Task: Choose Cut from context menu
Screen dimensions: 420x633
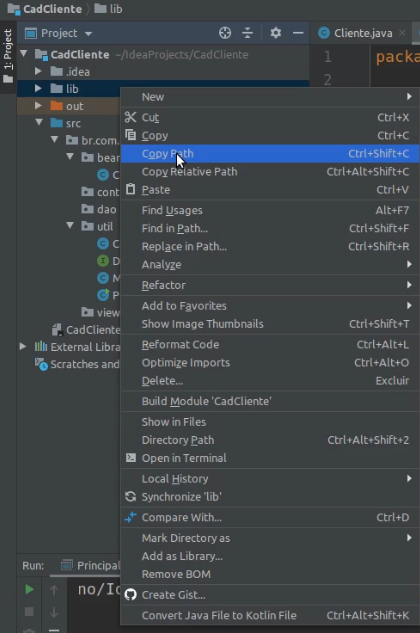Action: tap(270, 117)
